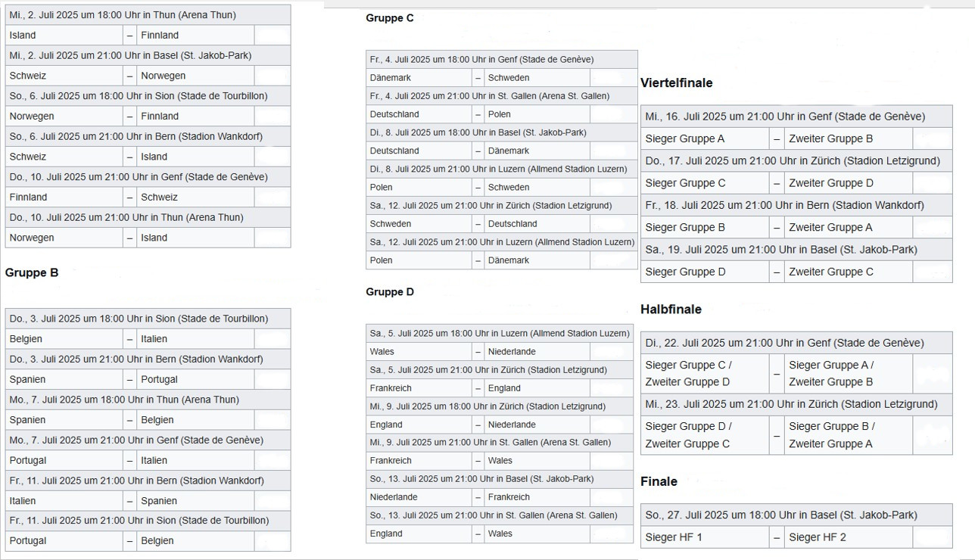Select Belgien in the Belgien – Italien row

tap(26, 339)
